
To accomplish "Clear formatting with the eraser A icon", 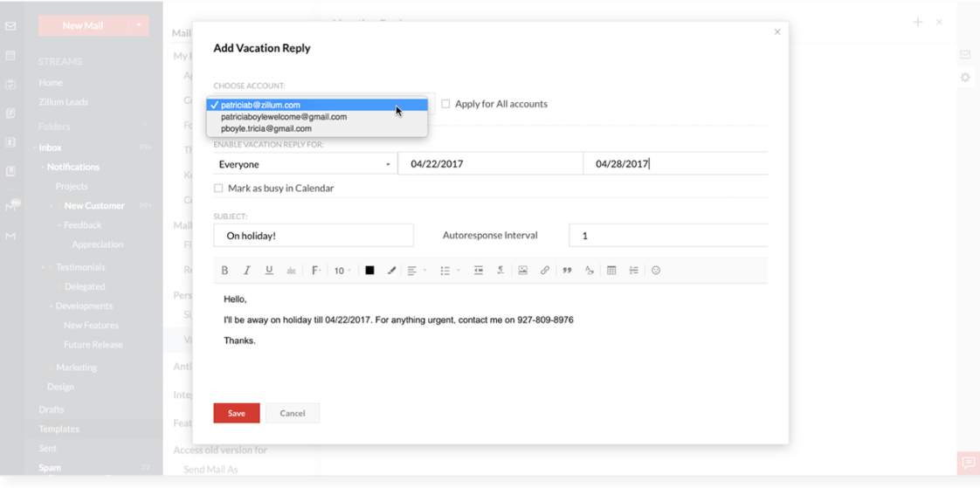I will pyautogui.click(x=589, y=271).
